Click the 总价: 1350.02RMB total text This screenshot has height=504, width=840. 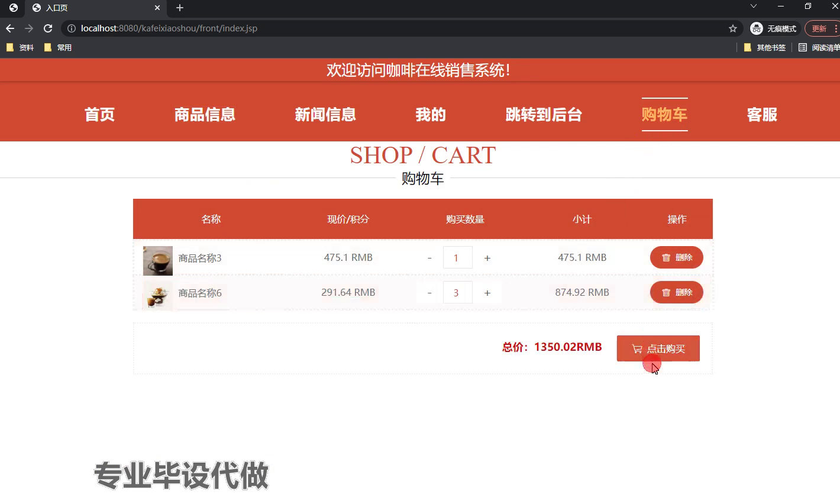coord(552,347)
